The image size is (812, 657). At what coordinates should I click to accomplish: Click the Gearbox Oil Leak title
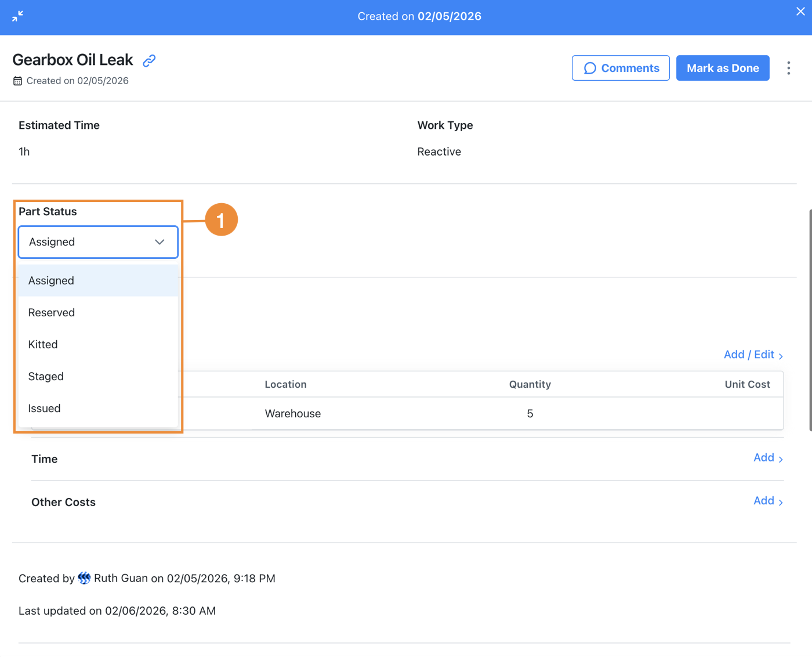coord(72,60)
